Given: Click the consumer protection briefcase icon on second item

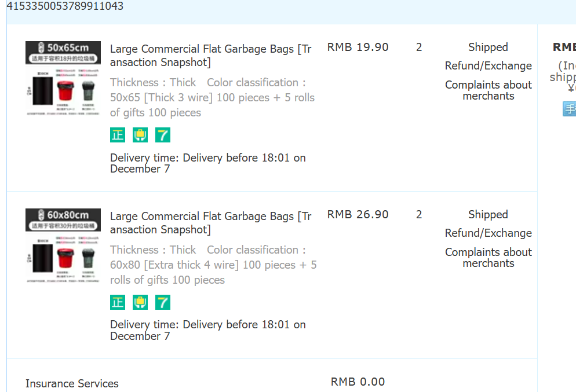Looking at the screenshot, I should coord(140,302).
